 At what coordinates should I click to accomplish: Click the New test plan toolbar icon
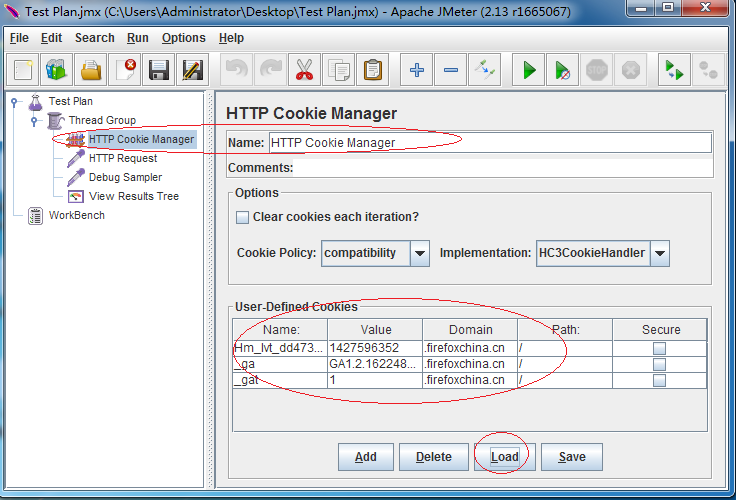23,70
